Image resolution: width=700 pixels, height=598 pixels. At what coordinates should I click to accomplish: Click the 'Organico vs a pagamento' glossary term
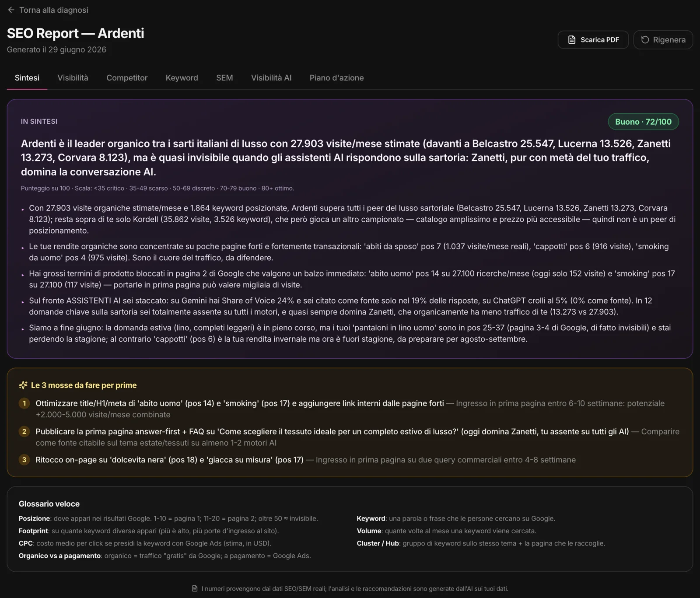coord(59,556)
